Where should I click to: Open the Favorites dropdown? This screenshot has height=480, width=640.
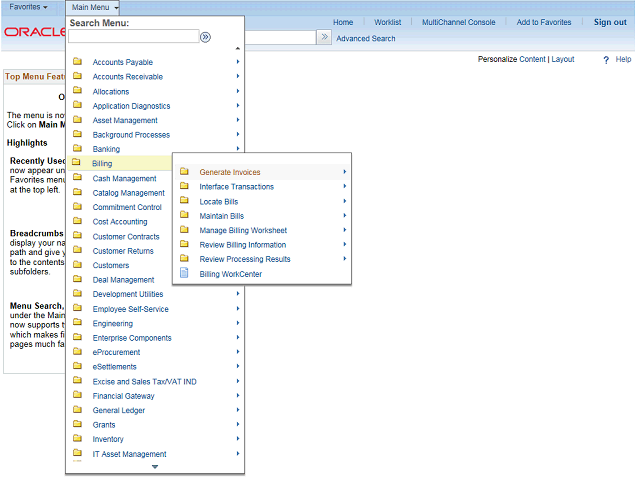coord(28,7)
